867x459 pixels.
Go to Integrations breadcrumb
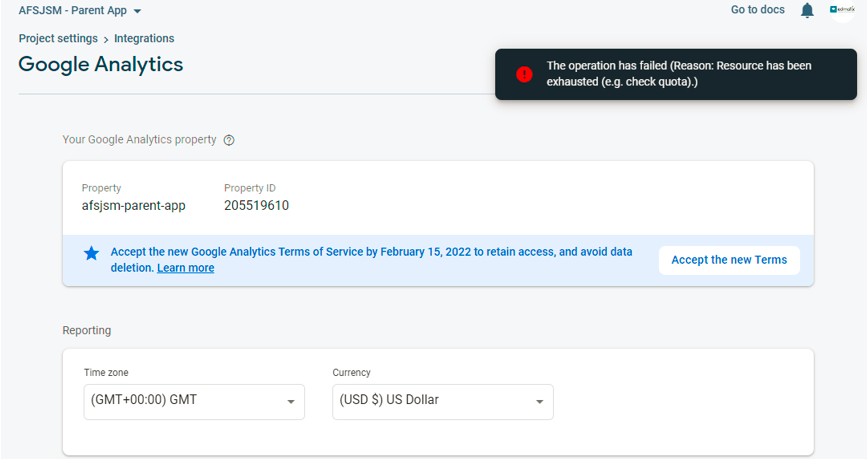click(144, 38)
